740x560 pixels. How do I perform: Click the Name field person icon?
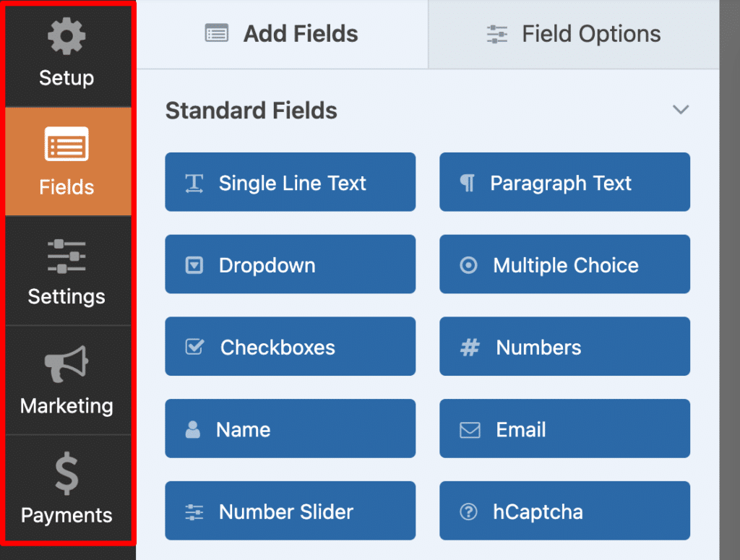pos(194,428)
